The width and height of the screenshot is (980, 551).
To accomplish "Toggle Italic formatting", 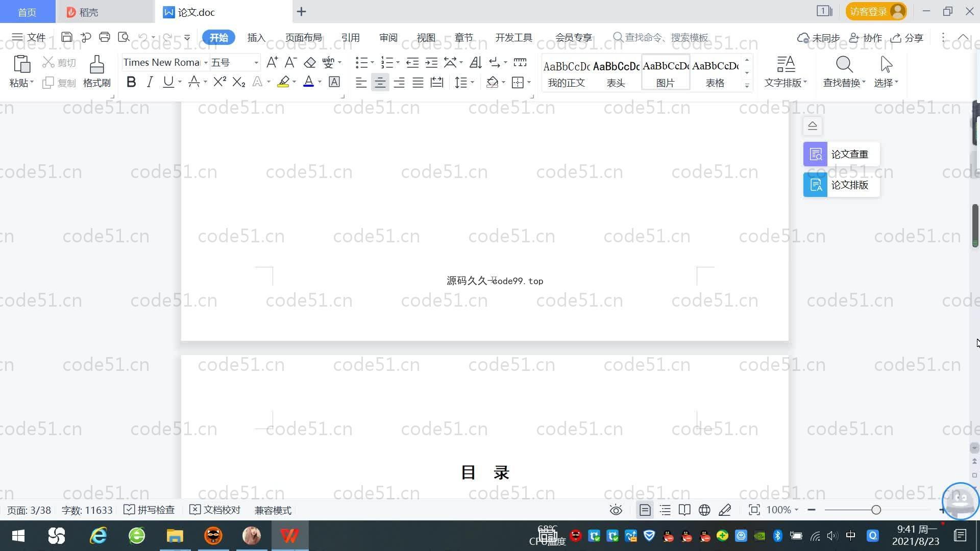I will pos(150,82).
